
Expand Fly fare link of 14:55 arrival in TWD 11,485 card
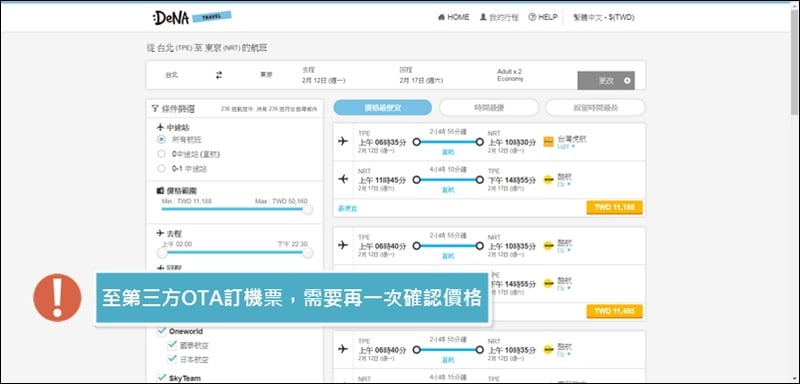coord(564,288)
